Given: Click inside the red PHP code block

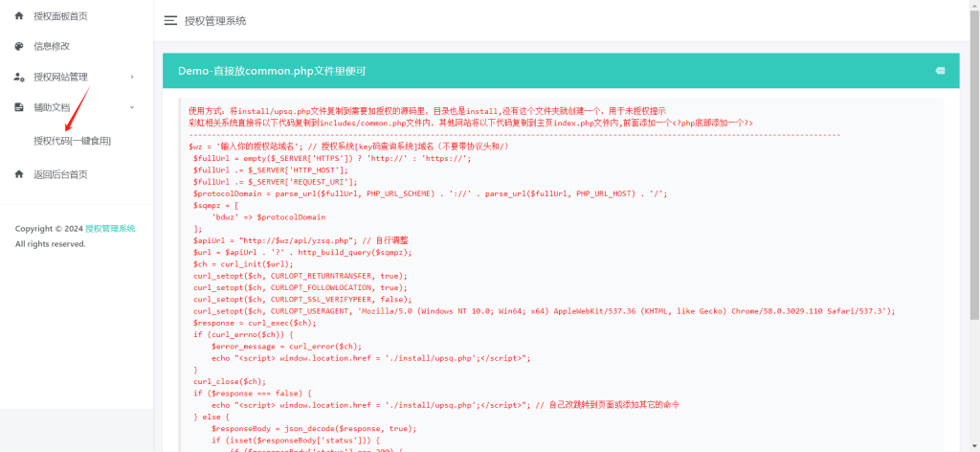Looking at the screenshot, I should (x=536, y=287).
